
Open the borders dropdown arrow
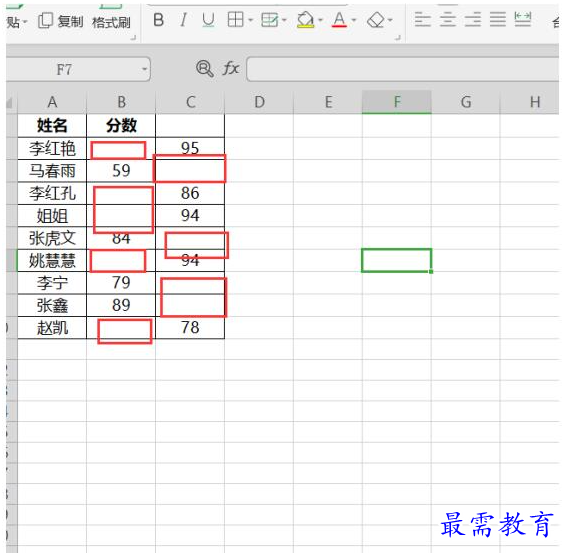pyautogui.click(x=250, y=20)
